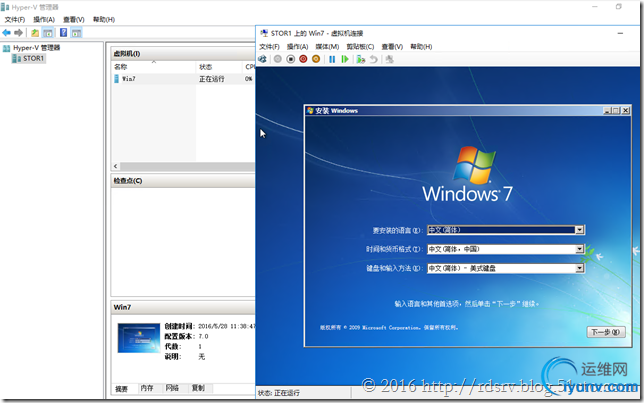
Task: Click the enhanced session icon in VM toolbar
Action: coord(389,59)
